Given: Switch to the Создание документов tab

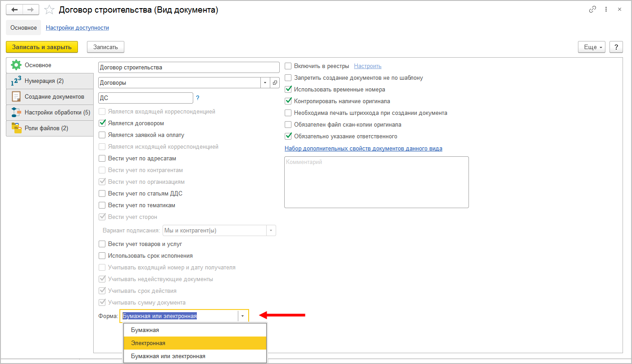Looking at the screenshot, I should pos(50,96).
